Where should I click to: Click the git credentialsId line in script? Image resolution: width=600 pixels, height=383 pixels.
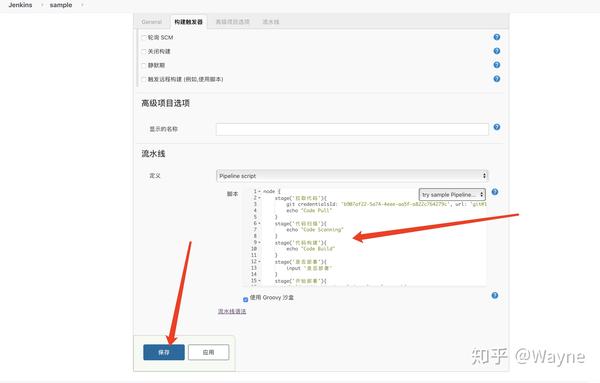[x=386, y=204]
